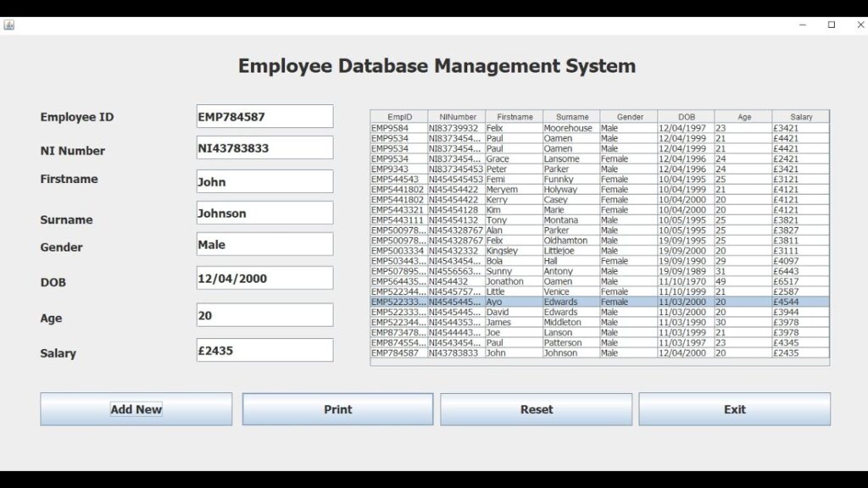Select the 19/09/1989 DOB cell
This screenshot has width=868, height=488.
pos(687,271)
